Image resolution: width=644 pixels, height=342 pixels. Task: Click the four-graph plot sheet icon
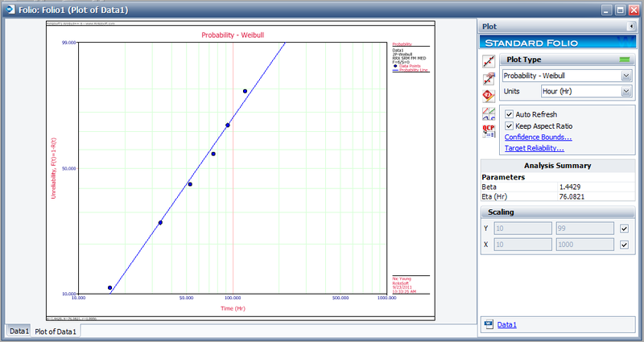click(x=489, y=113)
